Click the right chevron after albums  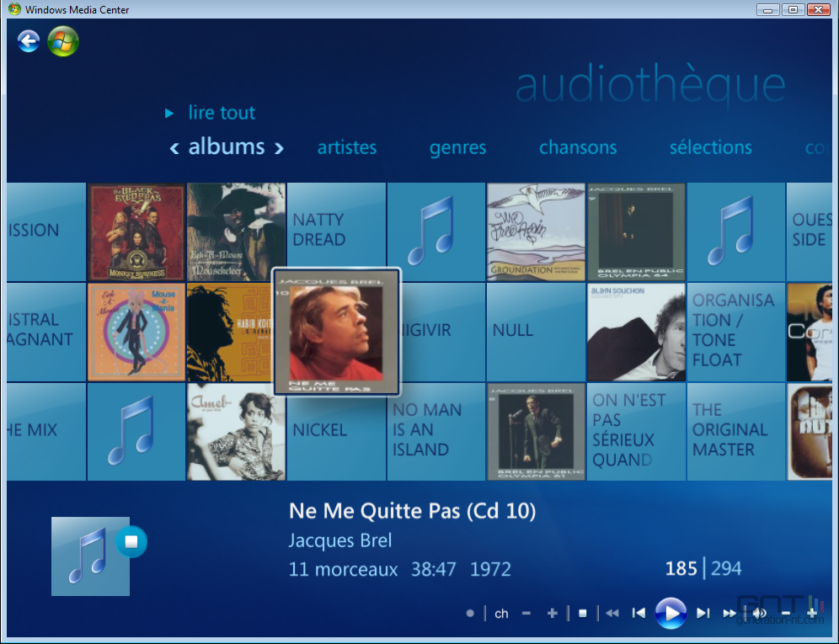pyautogui.click(x=279, y=148)
